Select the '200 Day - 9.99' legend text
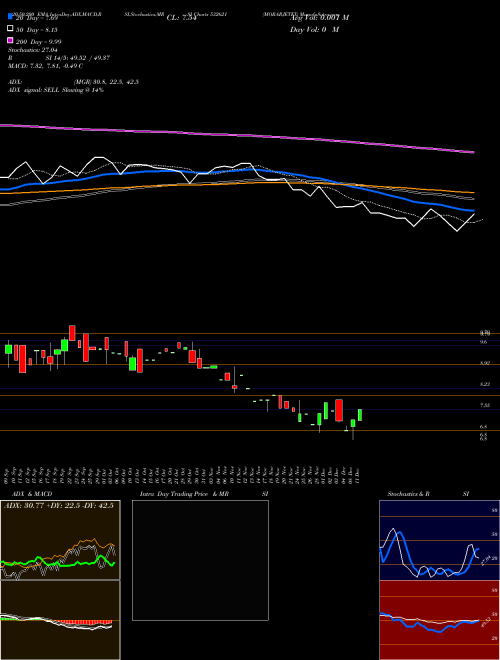The image size is (500, 660). click(39, 42)
